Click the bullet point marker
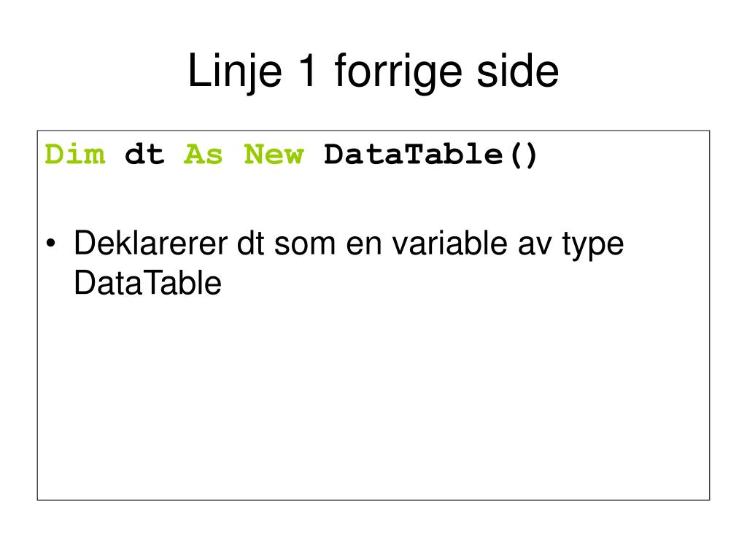Image resolution: width=747 pixels, height=560 pixels. (x=51, y=244)
